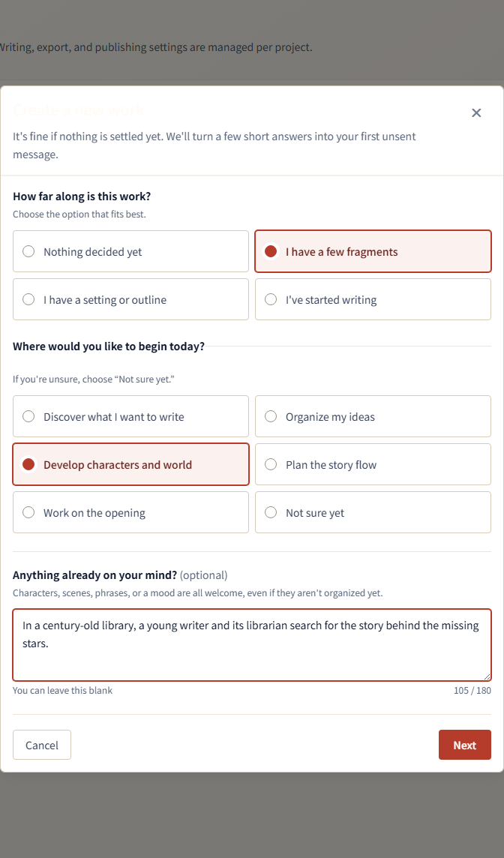The height and width of the screenshot is (858, 504).
Task: Choose Organize my ideas option
Action: tap(373, 416)
